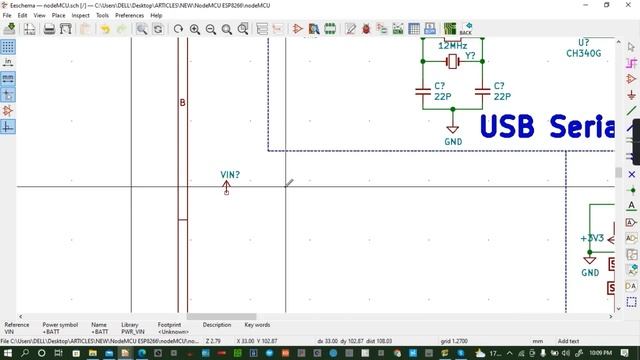Select the Hierarchical sheet tool
Image resolution: width=640 pixels, height=360 pixels.
631,254
